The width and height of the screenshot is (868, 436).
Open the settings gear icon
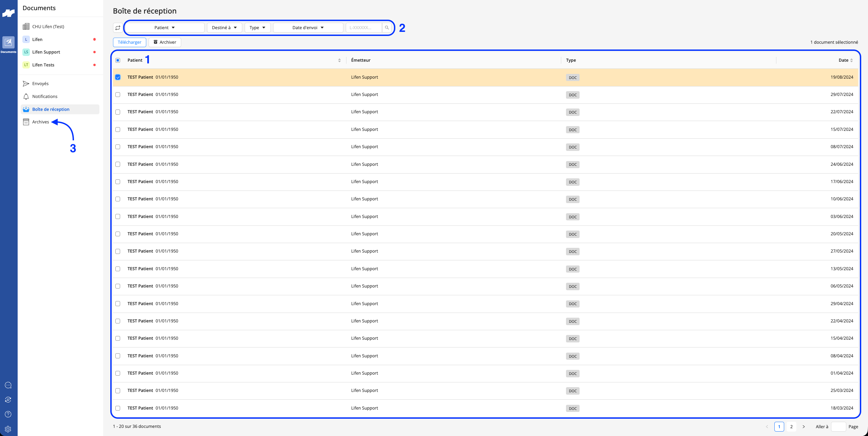8,429
